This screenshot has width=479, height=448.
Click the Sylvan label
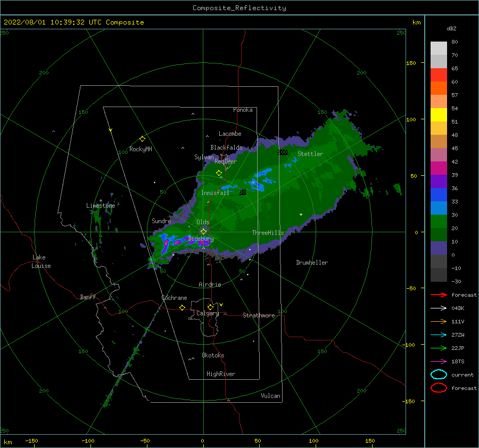pyautogui.click(x=204, y=157)
